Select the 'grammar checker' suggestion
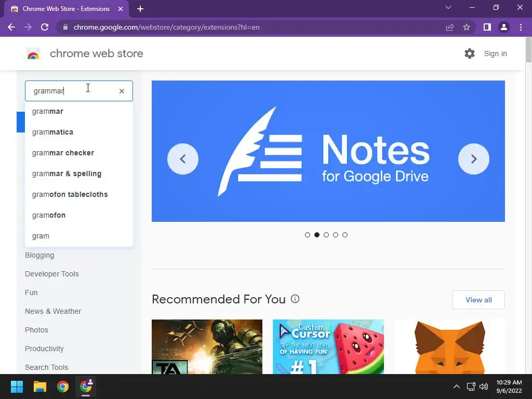The image size is (532, 399). (x=79, y=153)
